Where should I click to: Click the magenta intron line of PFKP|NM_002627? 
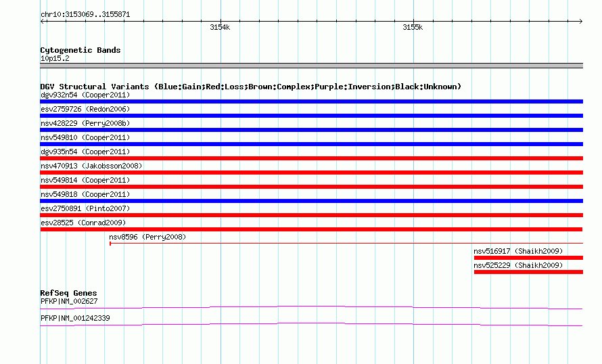coord(311,307)
